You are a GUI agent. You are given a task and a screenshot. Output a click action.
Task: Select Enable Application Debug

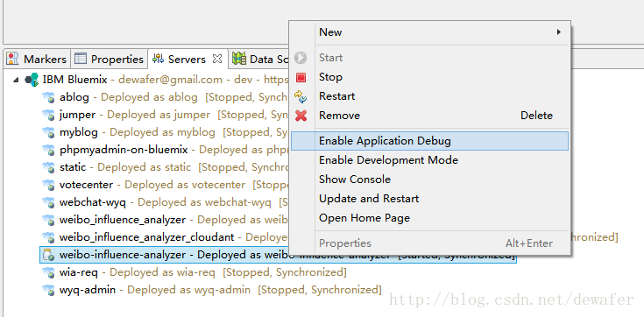tap(430, 141)
